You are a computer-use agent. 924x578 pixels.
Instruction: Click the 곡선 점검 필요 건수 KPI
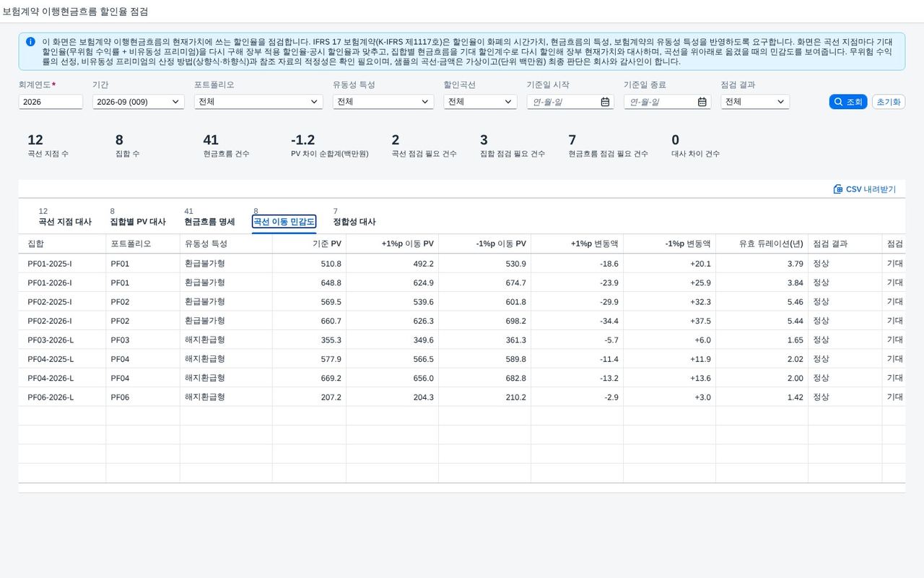424,145
